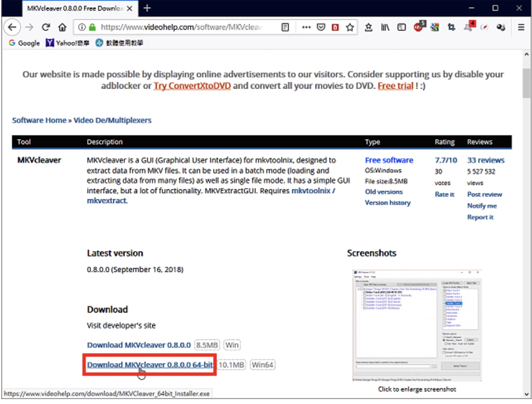Open the library icon
This screenshot has width=532, height=404.
click(x=385, y=27)
